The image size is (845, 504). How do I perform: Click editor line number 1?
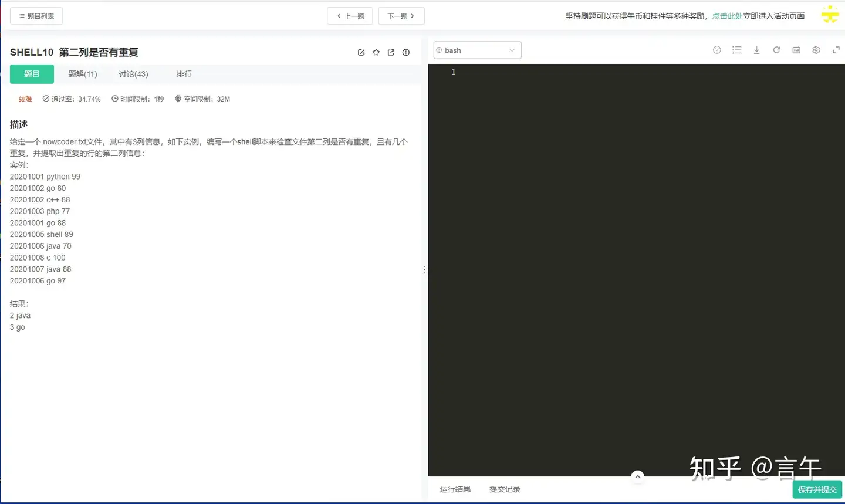pos(453,72)
